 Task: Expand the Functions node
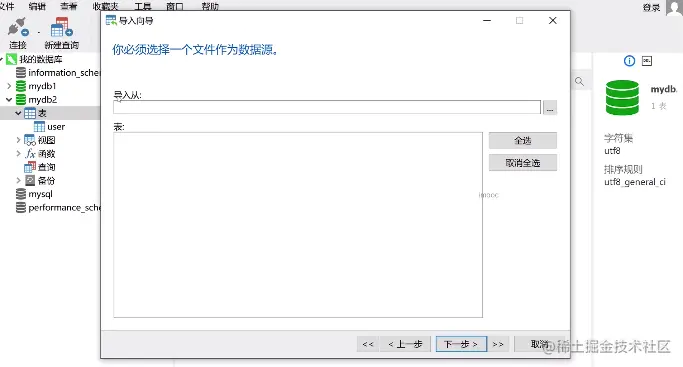(x=18, y=154)
